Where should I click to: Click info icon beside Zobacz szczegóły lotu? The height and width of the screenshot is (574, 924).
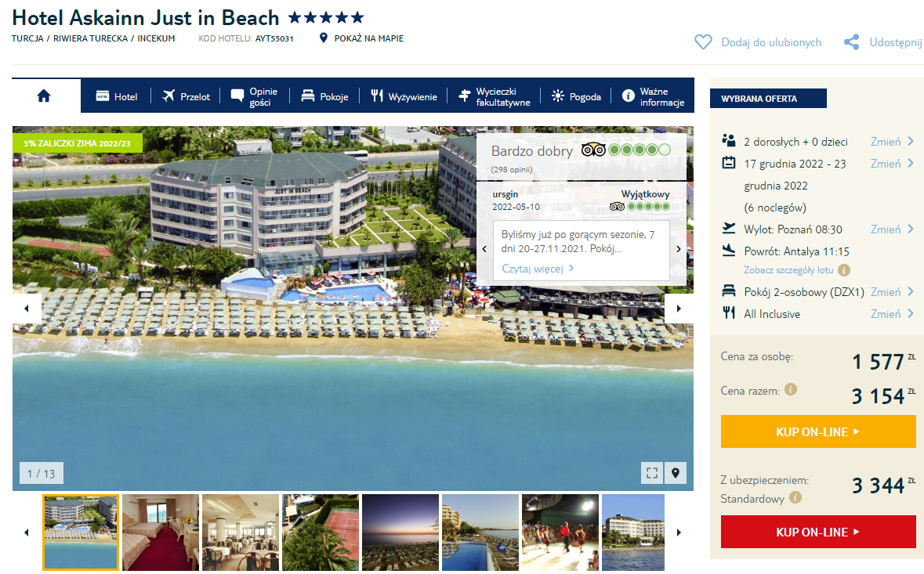coord(844,270)
